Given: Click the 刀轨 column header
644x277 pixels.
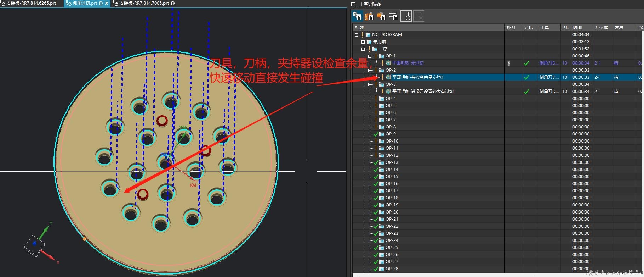Looking at the screenshot, I should click(530, 27).
